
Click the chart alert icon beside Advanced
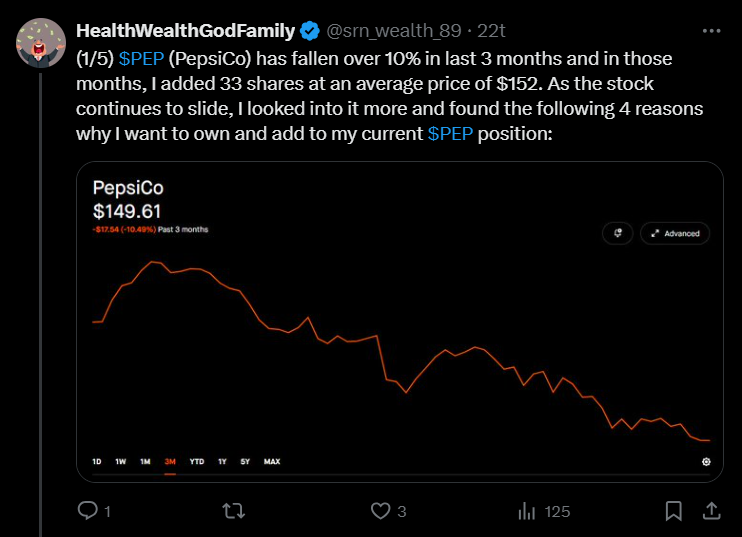pos(618,233)
